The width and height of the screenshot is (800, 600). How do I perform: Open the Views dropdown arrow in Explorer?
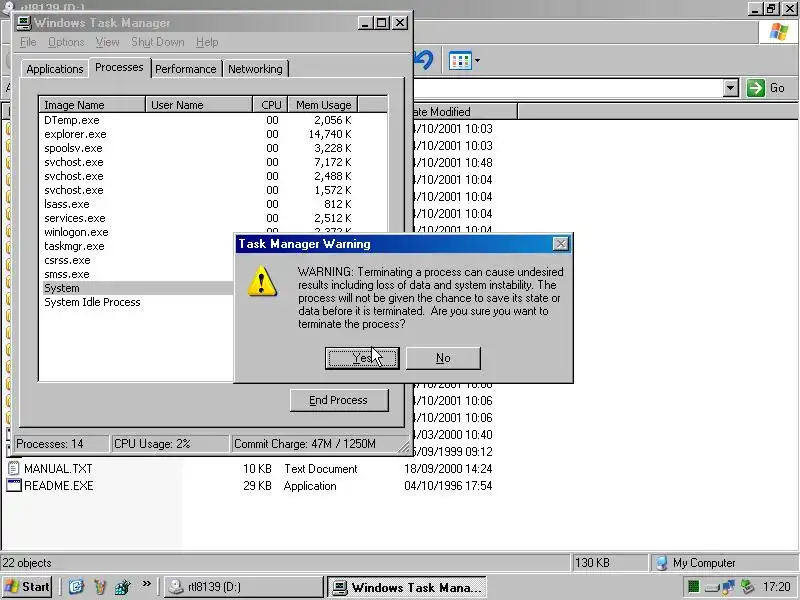477,61
